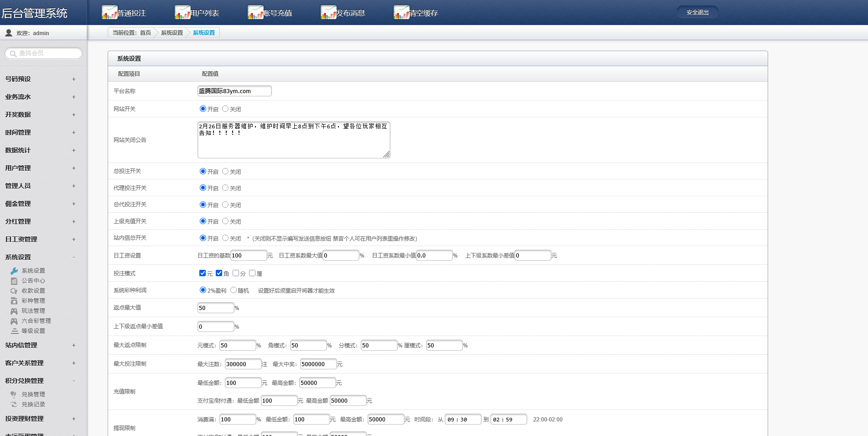Open 普通投注 from top navigation
868x436 pixels.
click(x=132, y=13)
